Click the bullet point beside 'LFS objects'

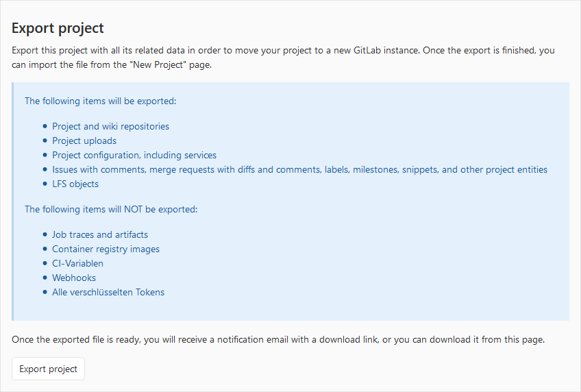[45, 184]
